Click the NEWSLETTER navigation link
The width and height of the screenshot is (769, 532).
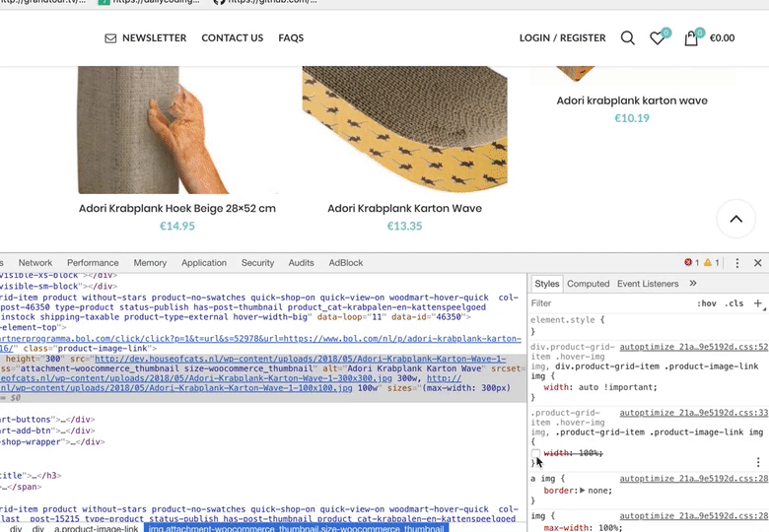pyautogui.click(x=154, y=38)
